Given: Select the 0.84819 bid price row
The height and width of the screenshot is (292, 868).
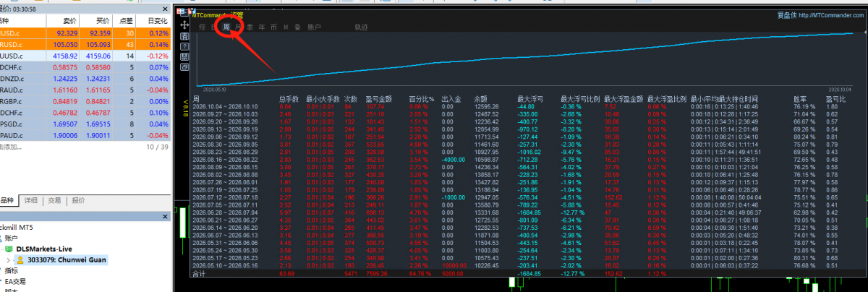Looking at the screenshot, I should (84, 101).
